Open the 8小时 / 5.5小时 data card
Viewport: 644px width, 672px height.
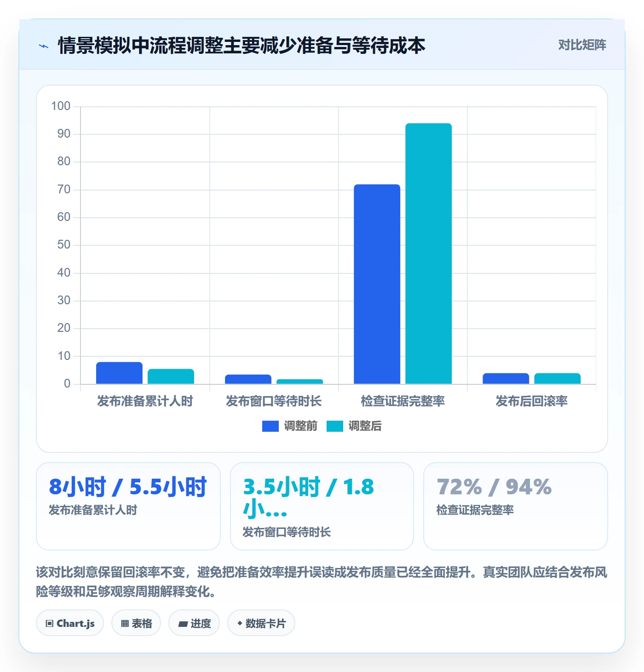pos(128,506)
